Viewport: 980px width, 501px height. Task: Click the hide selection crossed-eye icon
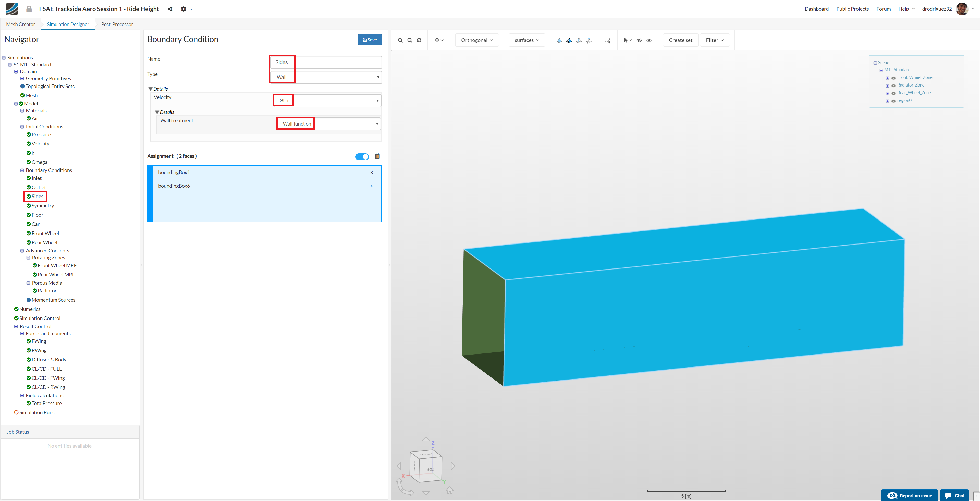pyautogui.click(x=639, y=40)
